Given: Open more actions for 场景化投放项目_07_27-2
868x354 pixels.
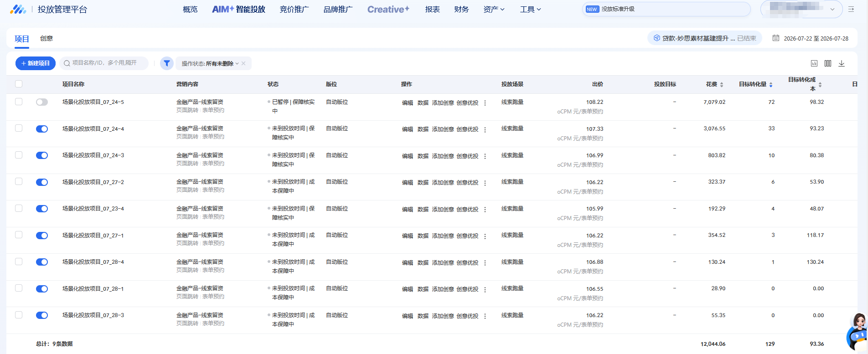Looking at the screenshot, I should (485, 183).
